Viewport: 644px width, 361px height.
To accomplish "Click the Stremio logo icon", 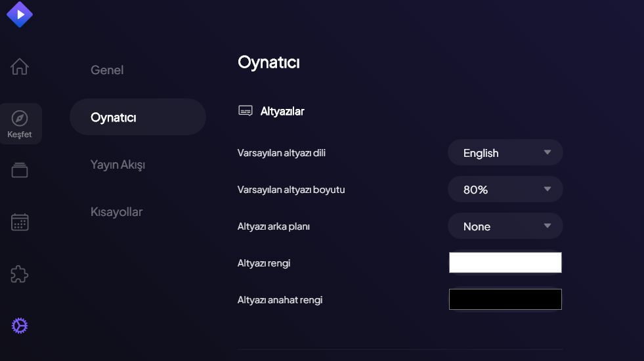I will click(20, 14).
